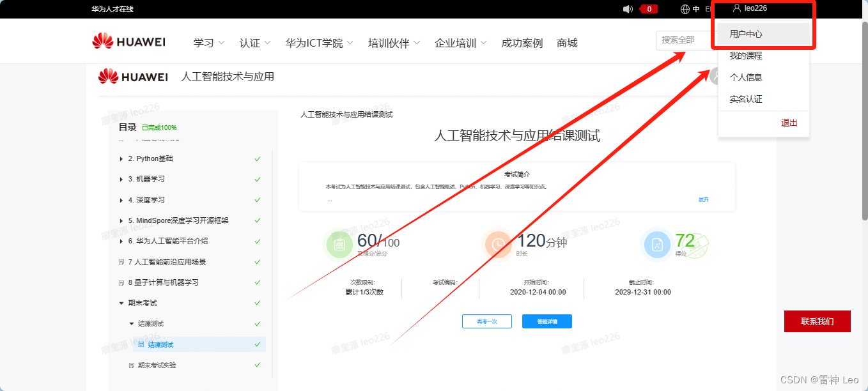The image size is (868, 391).
Task: Click the leo226 username
Action: pos(756,8)
